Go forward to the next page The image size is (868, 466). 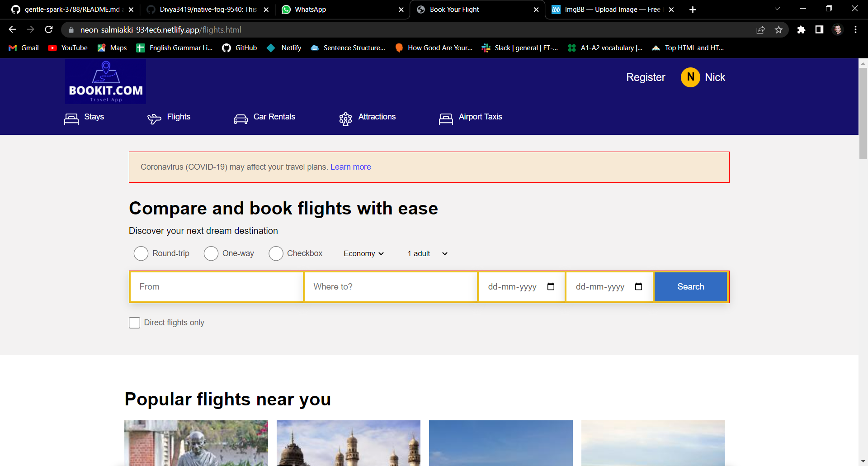click(x=30, y=29)
